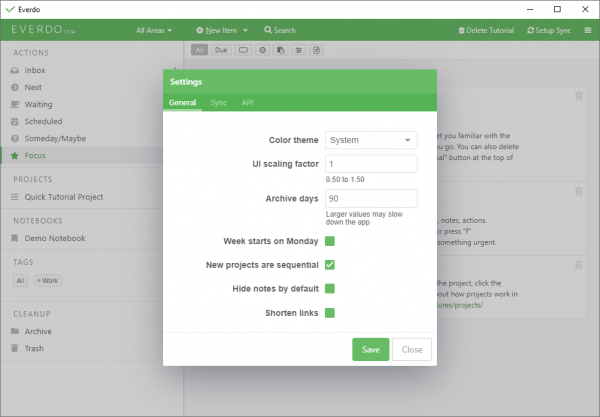Click the sliders filter options icon

tap(298, 50)
